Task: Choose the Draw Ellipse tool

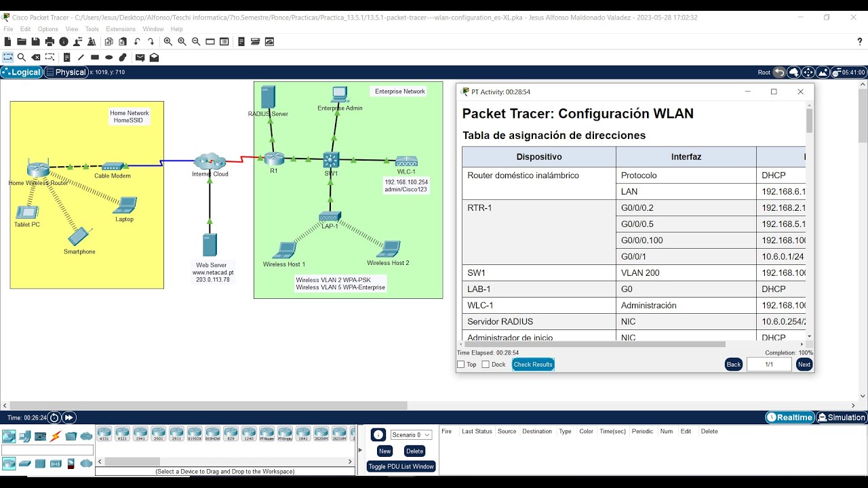Action: [x=108, y=58]
